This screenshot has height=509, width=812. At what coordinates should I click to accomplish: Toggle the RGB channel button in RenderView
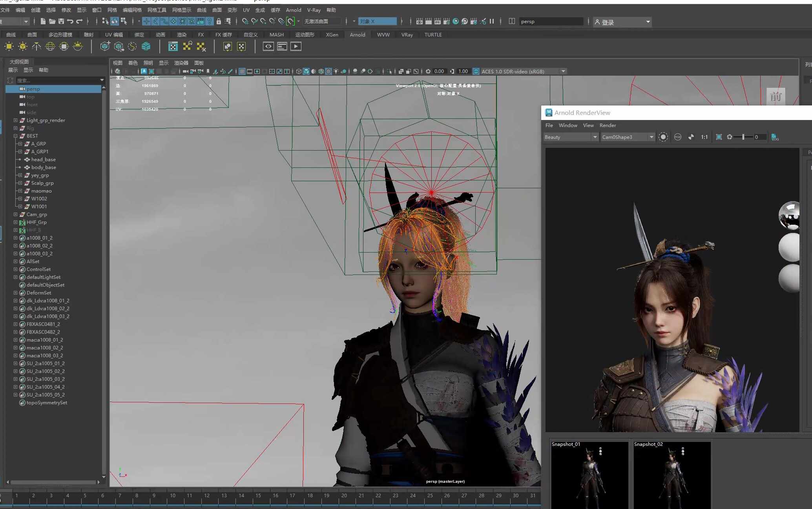[677, 137]
